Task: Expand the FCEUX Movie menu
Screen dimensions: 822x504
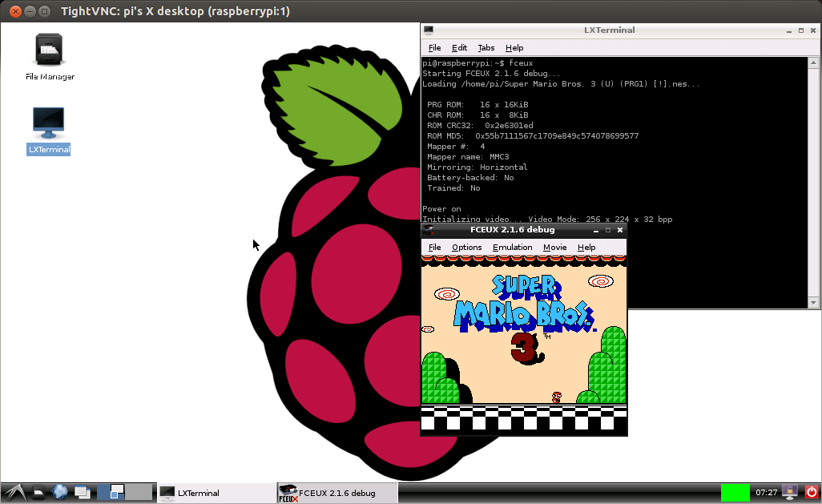Action: (554, 248)
